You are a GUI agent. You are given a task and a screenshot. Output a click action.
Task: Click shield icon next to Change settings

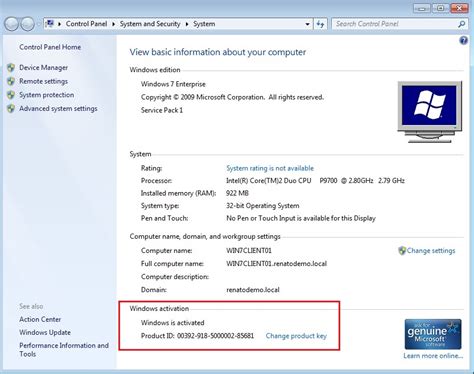[402, 251]
